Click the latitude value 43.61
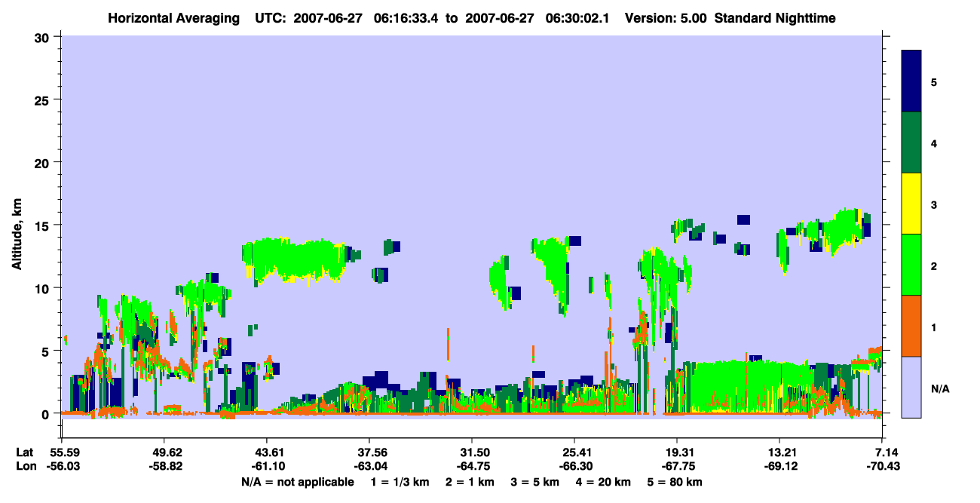The image size is (980, 503). (x=267, y=452)
